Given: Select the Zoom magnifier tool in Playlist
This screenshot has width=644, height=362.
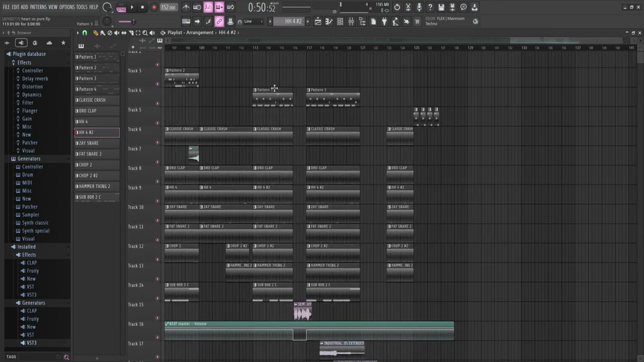Looking at the screenshot, I should coord(145,33).
